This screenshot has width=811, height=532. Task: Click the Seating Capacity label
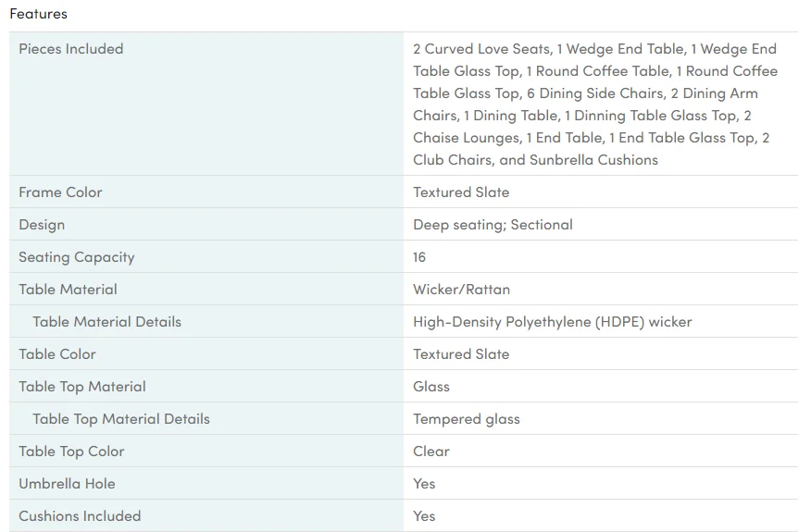pyautogui.click(x=77, y=257)
